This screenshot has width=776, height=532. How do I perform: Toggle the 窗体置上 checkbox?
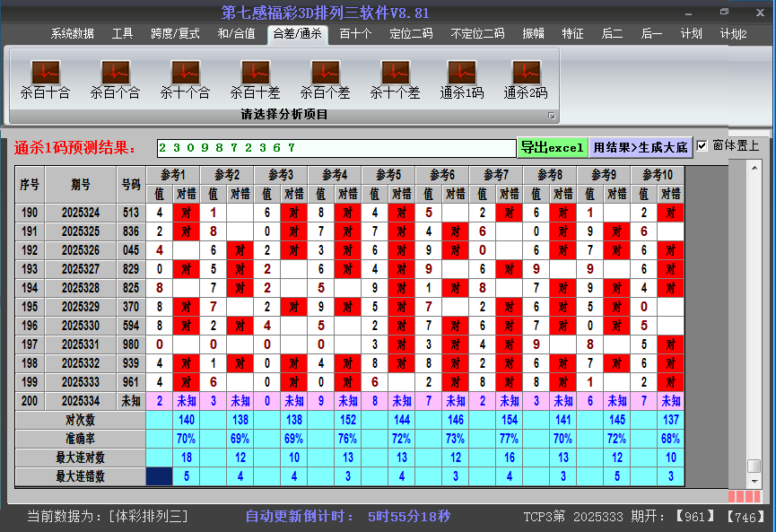click(x=702, y=146)
